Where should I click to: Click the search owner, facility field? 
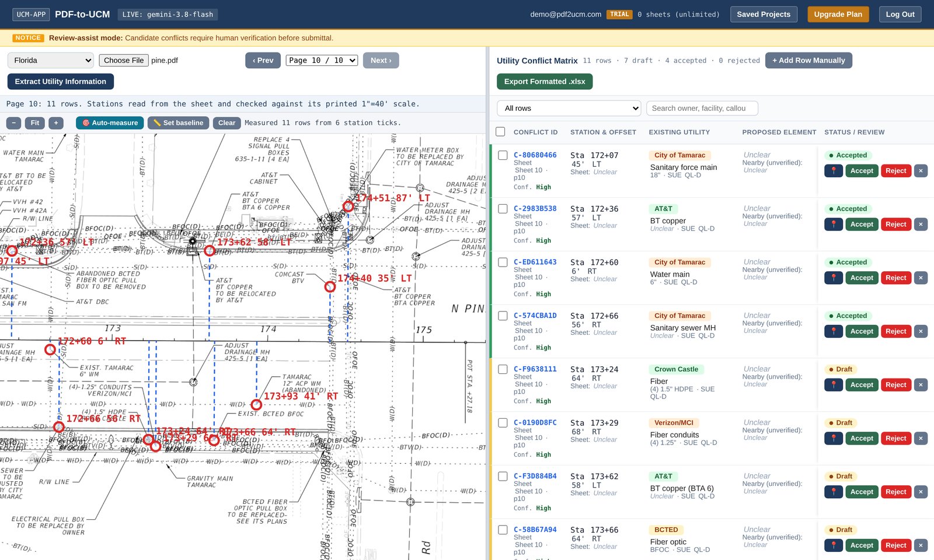[x=702, y=108]
